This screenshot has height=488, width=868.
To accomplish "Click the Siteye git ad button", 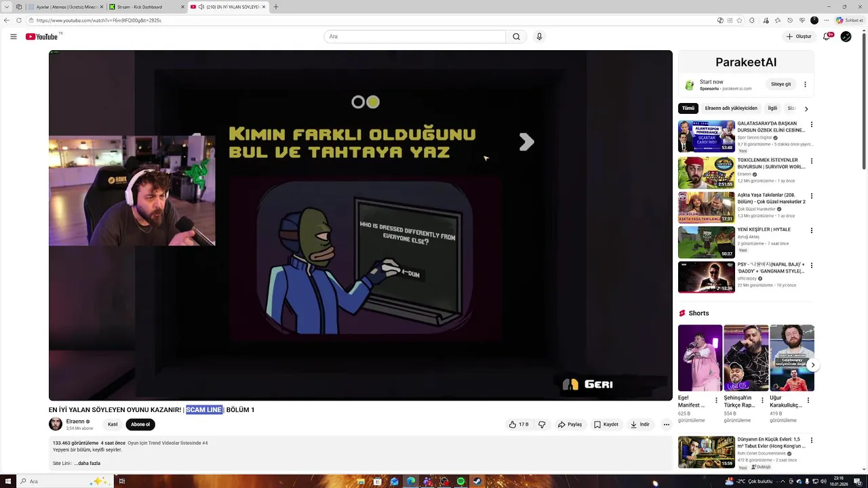I will pyautogui.click(x=781, y=84).
